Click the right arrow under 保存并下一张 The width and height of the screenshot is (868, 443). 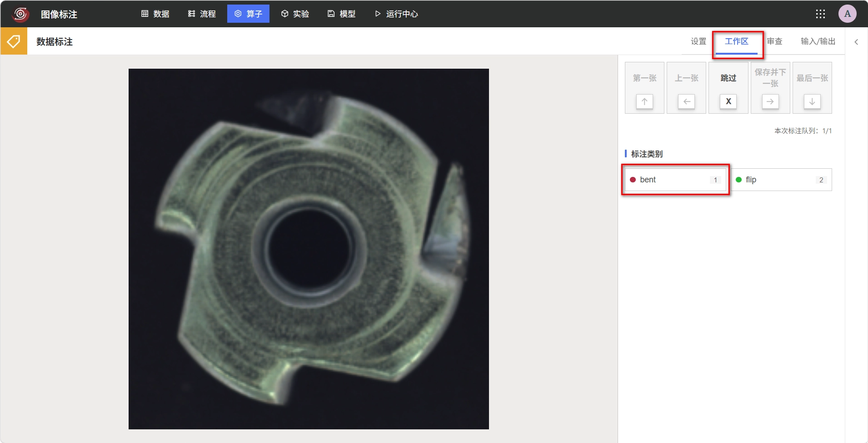[770, 101]
